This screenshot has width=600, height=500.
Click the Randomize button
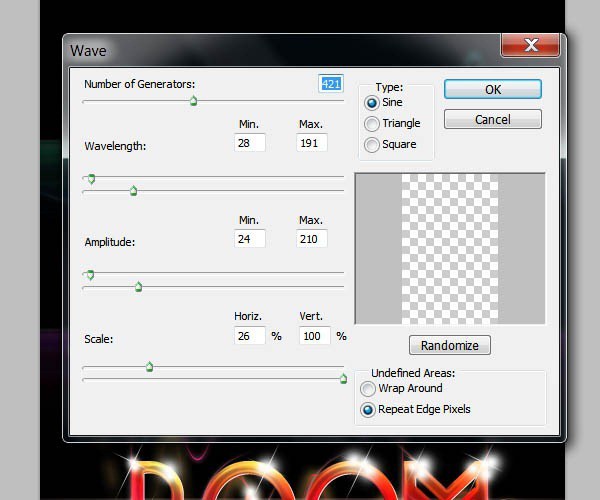coord(449,346)
